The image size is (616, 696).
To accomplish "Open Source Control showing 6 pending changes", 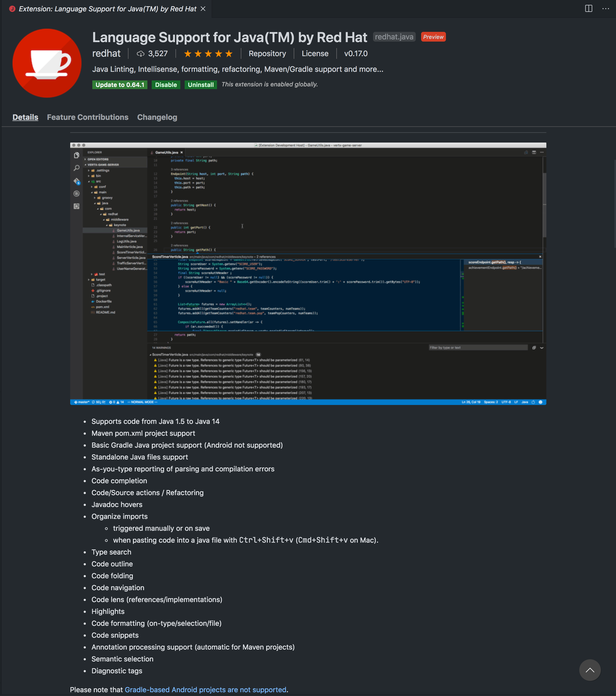I will pyautogui.click(x=76, y=181).
